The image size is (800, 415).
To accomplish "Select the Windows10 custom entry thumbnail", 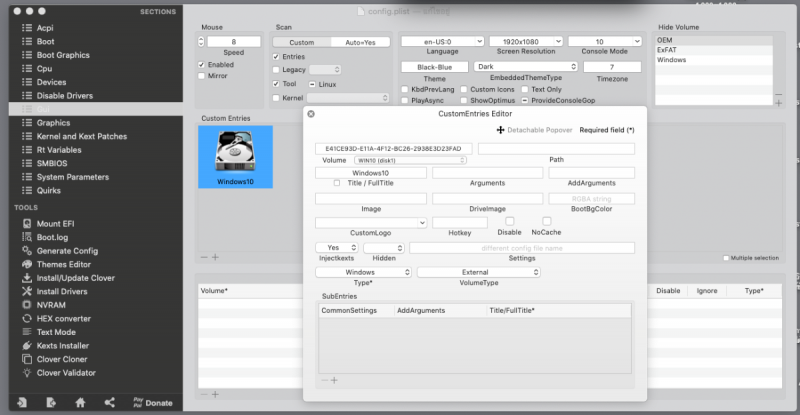I will (235, 157).
